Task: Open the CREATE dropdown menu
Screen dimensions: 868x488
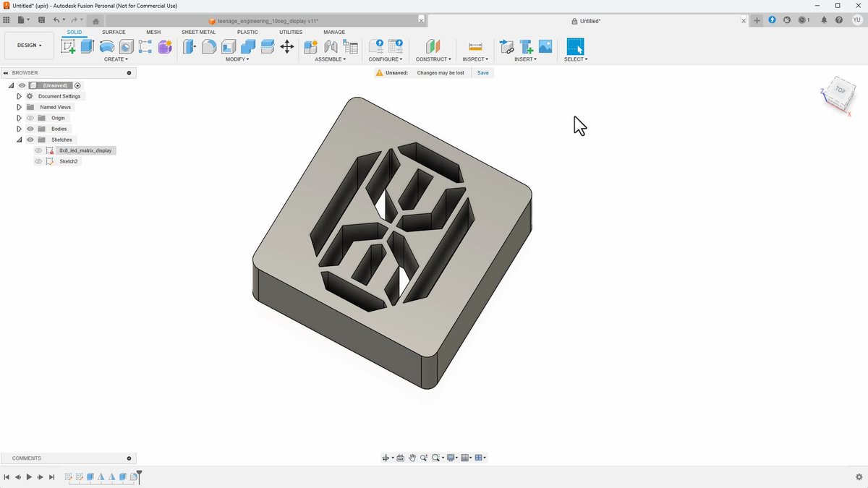Action: 116,59
